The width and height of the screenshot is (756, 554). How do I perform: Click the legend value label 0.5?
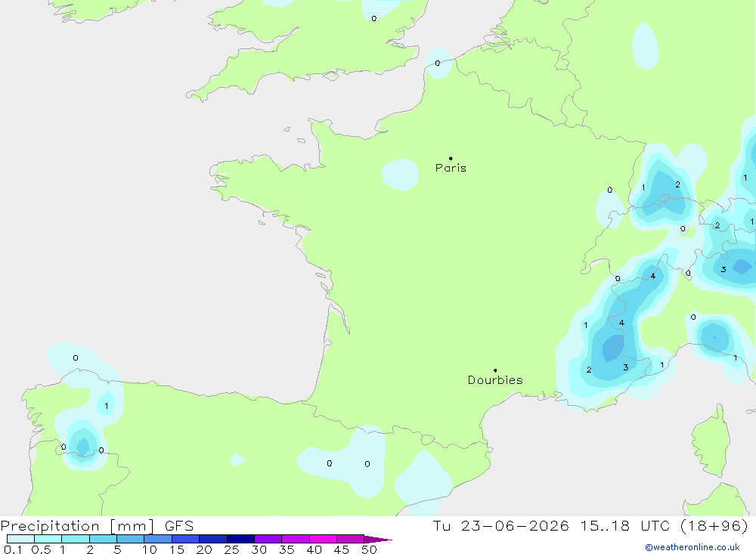pyautogui.click(x=42, y=549)
